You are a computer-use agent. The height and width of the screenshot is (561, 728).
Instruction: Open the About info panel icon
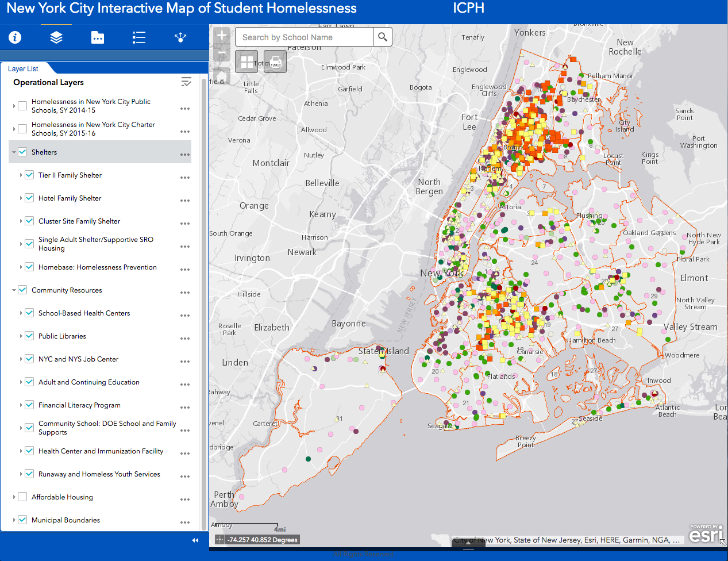tap(15, 37)
